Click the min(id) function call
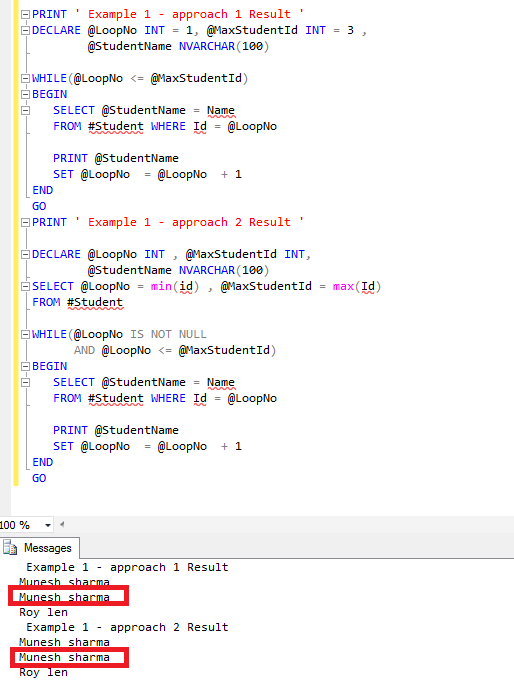Screen dimensions: 514x693 click(175, 286)
